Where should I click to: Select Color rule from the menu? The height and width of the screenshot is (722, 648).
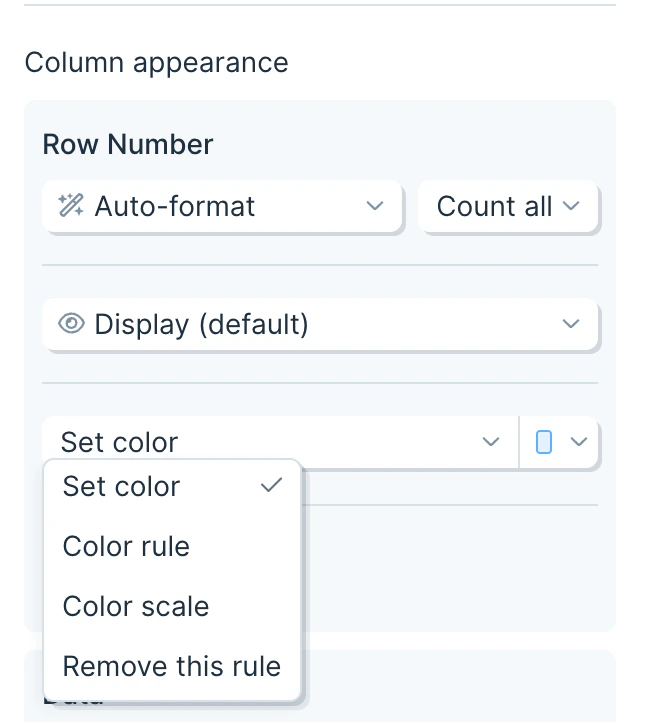(x=126, y=547)
